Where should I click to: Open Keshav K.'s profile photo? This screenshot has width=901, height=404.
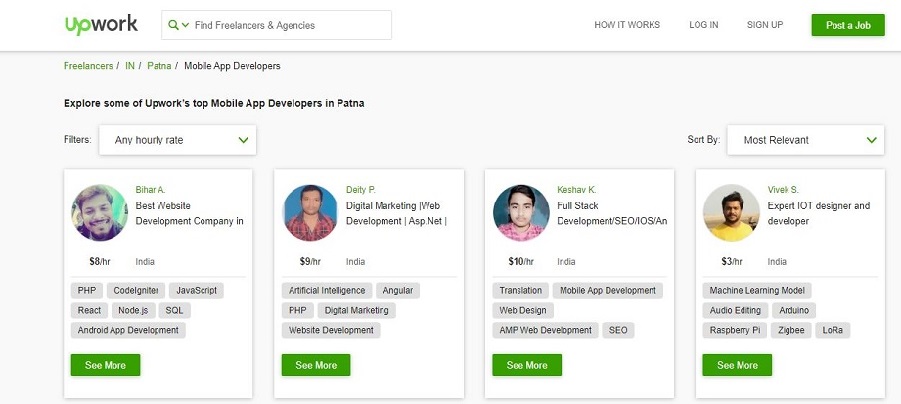click(521, 213)
